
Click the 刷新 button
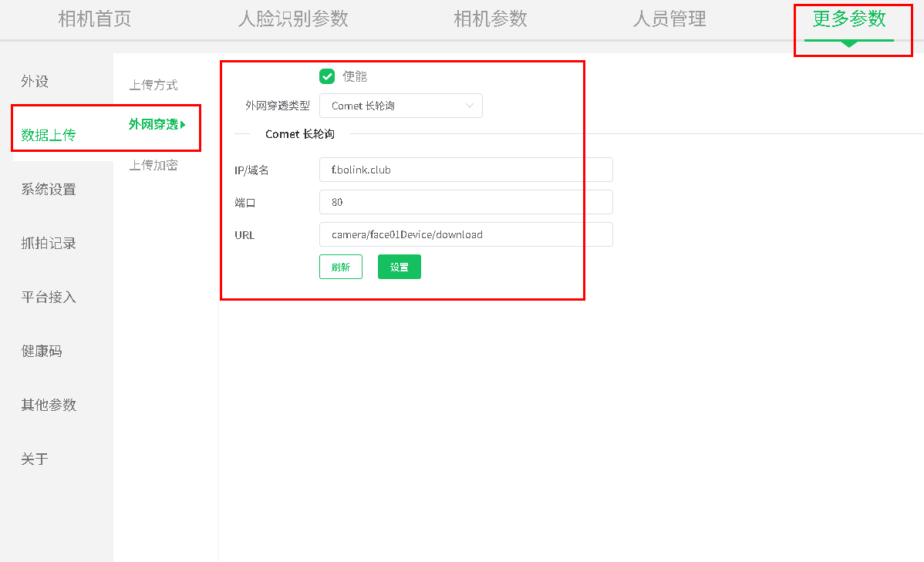click(341, 267)
